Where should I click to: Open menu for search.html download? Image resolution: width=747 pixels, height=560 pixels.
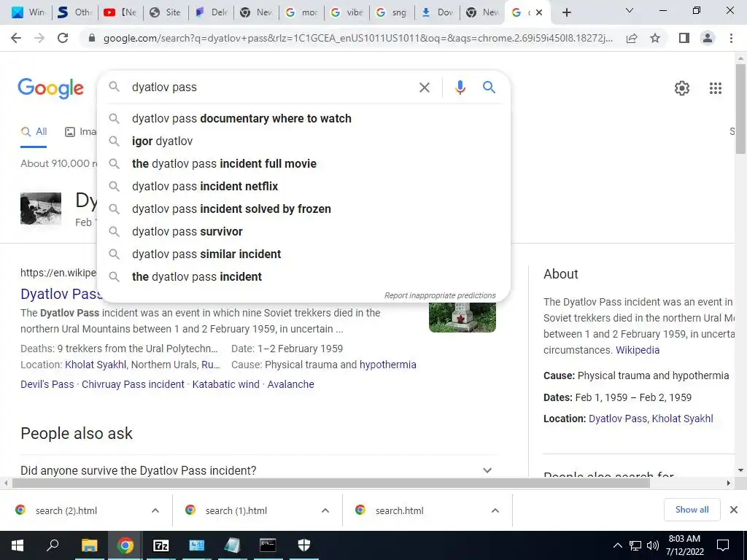pyautogui.click(x=495, y=510)
